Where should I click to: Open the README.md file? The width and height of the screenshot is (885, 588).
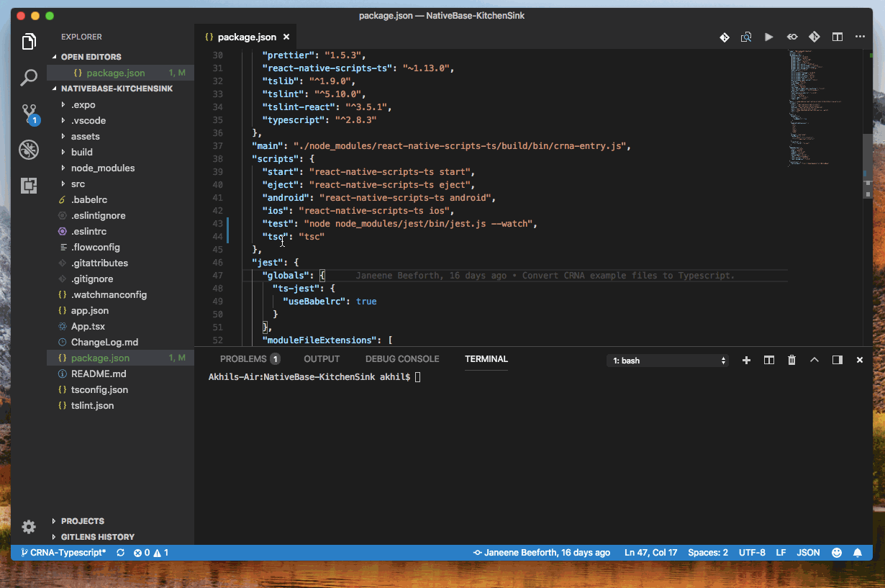click(x=120, y=374)
